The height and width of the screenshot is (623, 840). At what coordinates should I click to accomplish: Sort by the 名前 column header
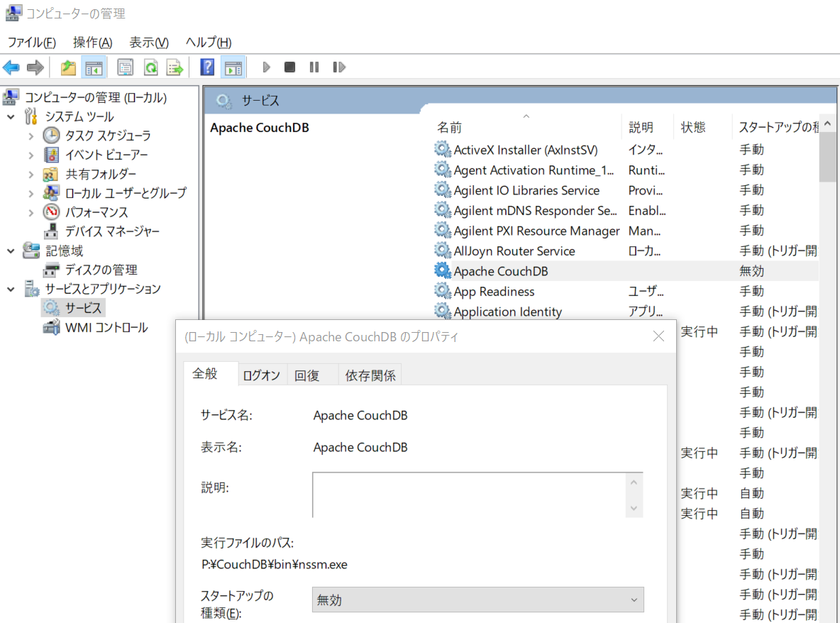tap(449, 128)
